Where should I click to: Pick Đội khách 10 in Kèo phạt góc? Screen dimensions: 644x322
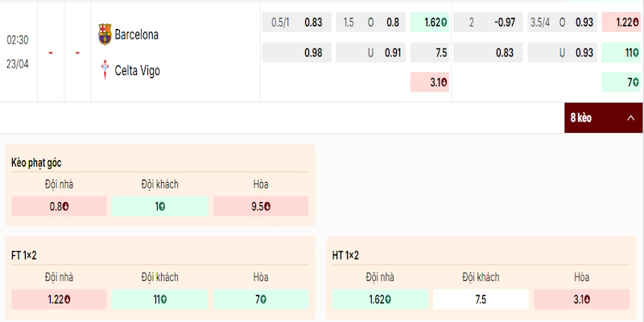click(x=159, y=206)
